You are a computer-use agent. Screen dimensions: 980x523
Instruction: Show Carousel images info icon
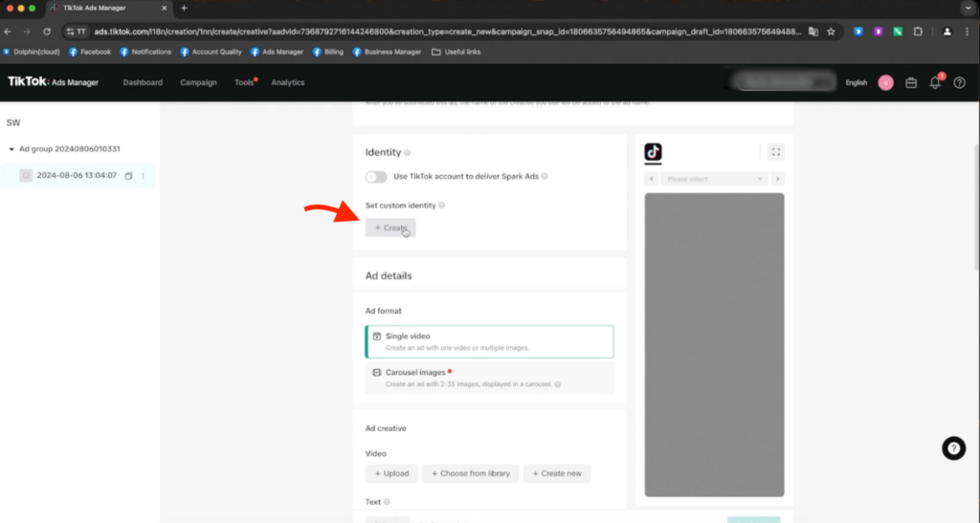point(558,384)
